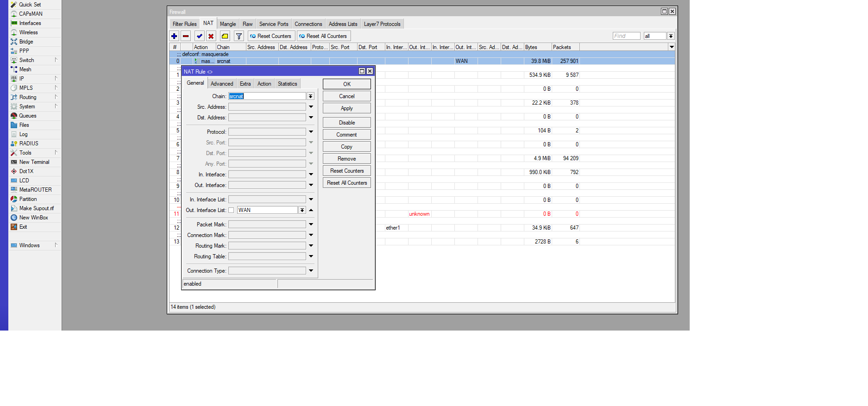Click the Disable button in NAT Rule dialog
This screenshot has width=868, height=406.
[x=346, y=123]
